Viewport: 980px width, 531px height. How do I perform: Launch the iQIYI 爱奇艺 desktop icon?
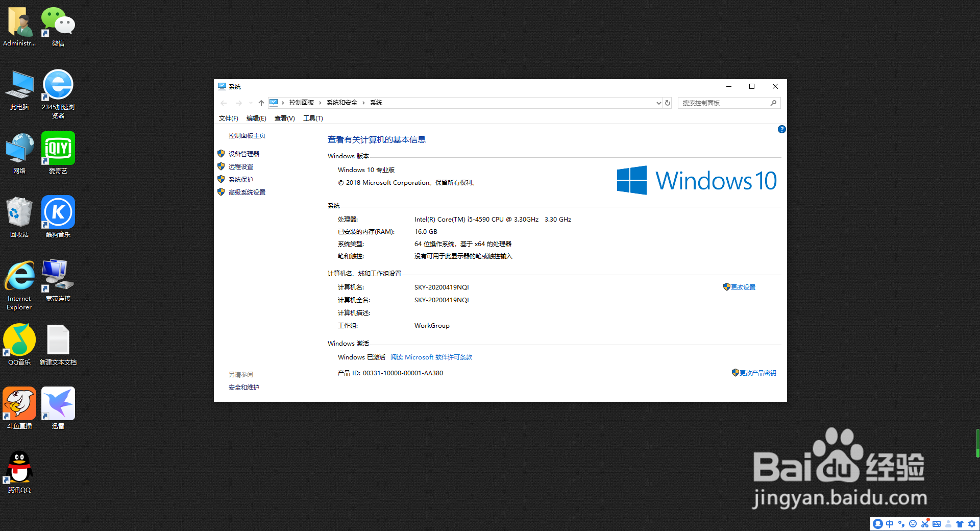pyautogui.click(x=58, y=154)
